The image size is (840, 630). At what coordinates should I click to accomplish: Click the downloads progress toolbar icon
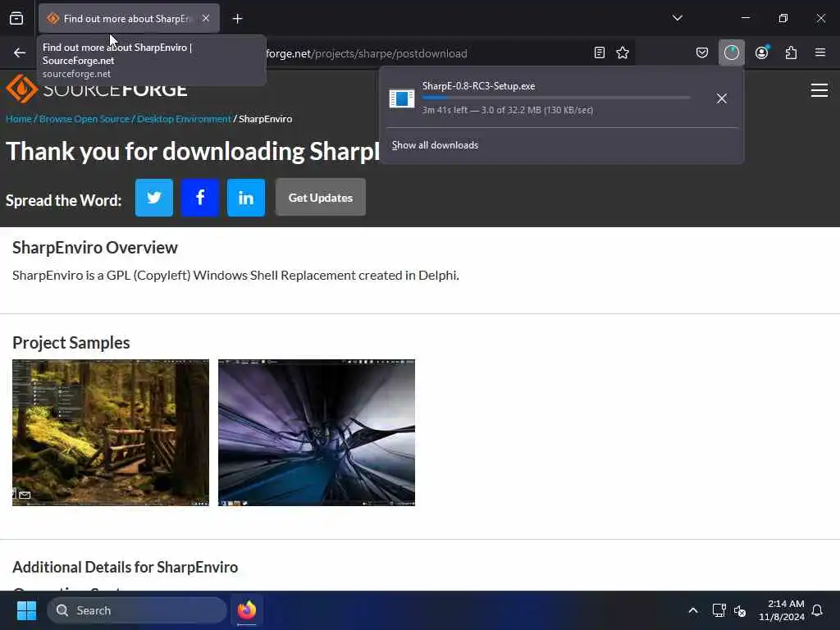[x=731, y=52]
